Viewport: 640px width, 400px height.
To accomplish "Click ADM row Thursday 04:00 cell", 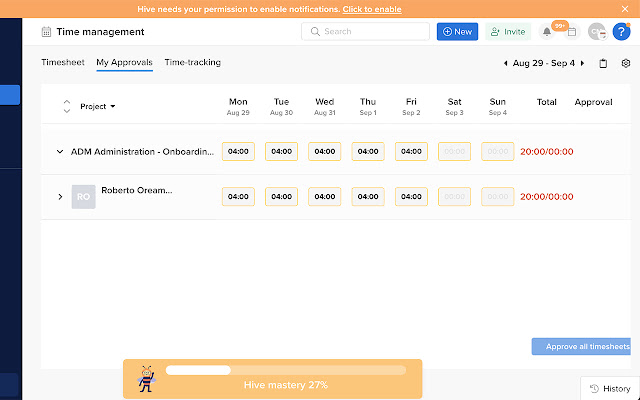I will (x=368, y=151).
